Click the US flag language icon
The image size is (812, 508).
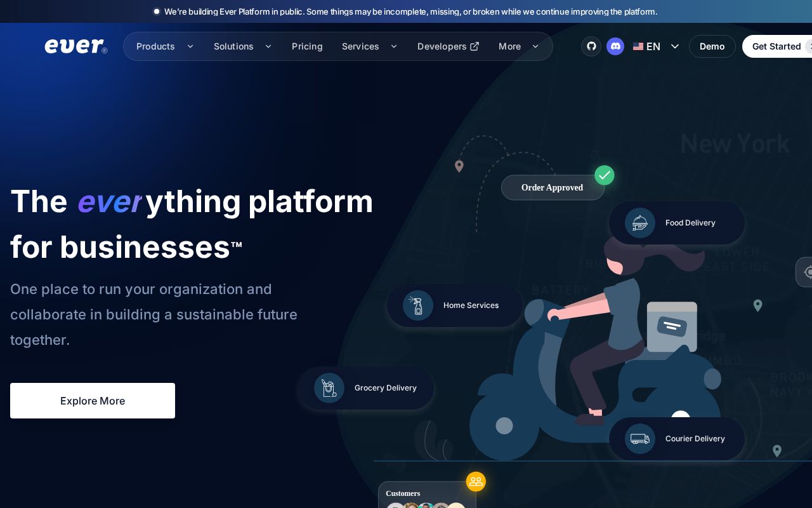pyautogui.click(x=638, y=46)
